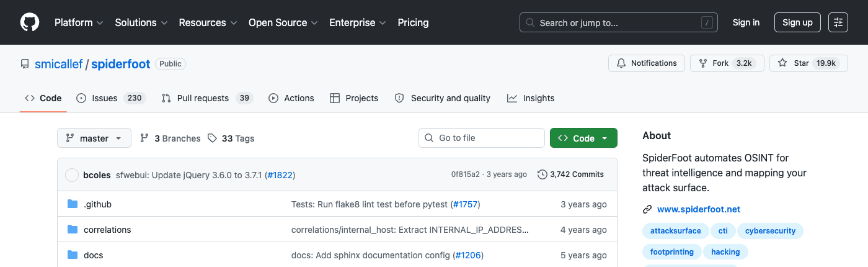This screenshot has width=868, height=267.
Task: Open pull request #1757 link
Action: coord(466,204)
